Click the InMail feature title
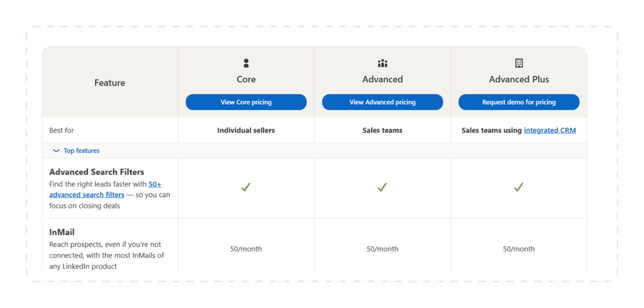The height and width of the screenshot is (308, 644). coord(62,232)
